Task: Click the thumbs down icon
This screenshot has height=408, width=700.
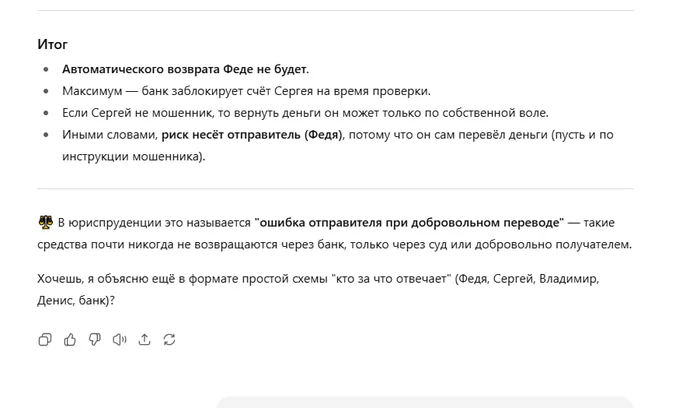Action: tap(95, 340)
